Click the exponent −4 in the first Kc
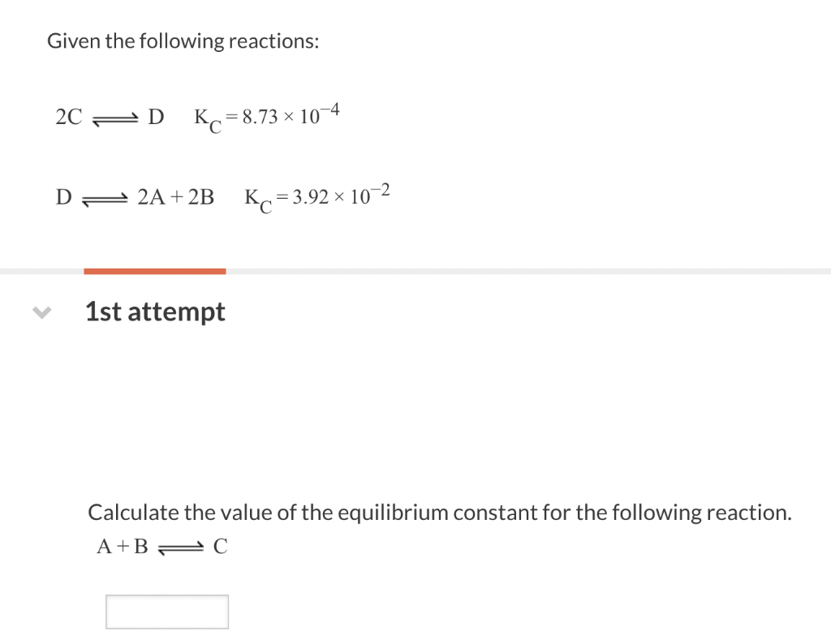This screenshot has height=644, width=831. (331, 109)
